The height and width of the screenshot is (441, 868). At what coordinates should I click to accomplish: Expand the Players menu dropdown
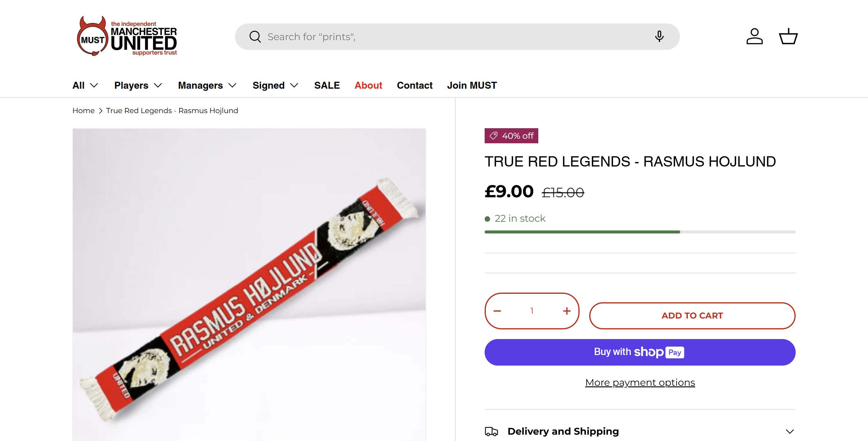pyautogui.click(x=138, y=85)
